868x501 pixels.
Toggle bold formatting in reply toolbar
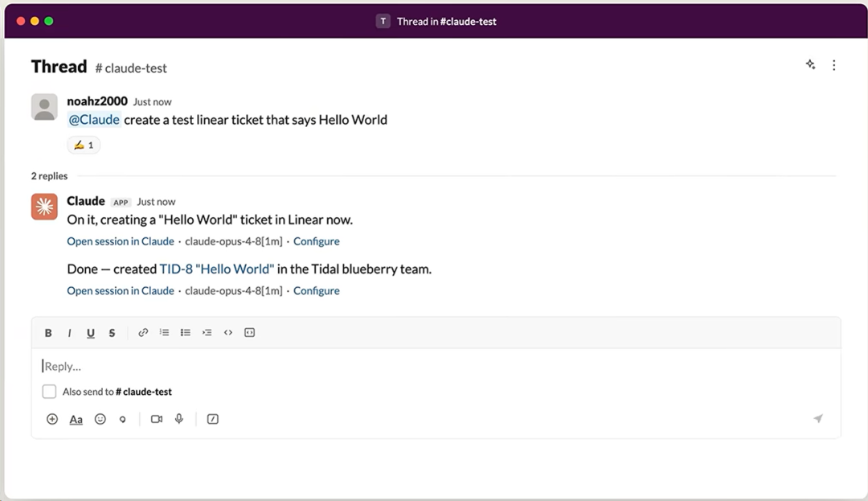point(48,333)
